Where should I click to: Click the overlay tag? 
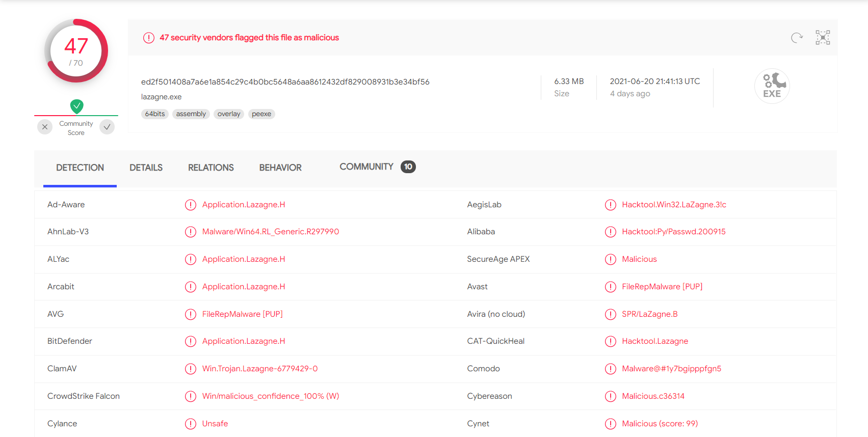coord(229,114)
